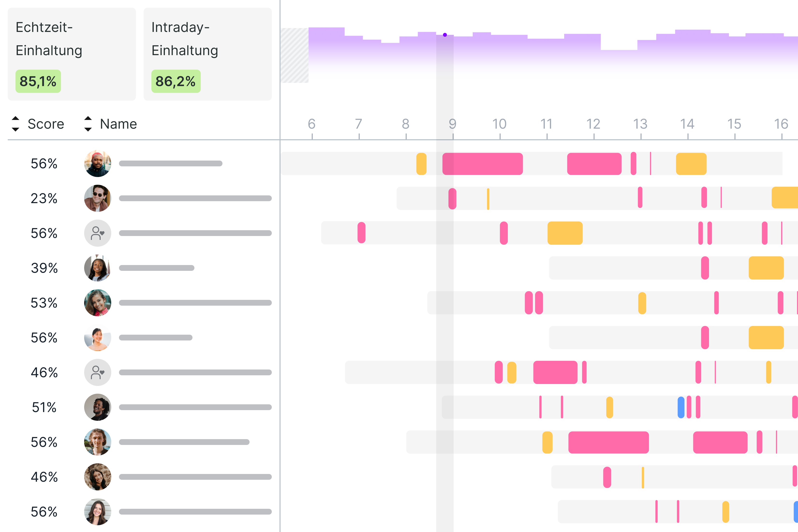
Task: Select the purple dot on the chart
Action: pos(445,35)
